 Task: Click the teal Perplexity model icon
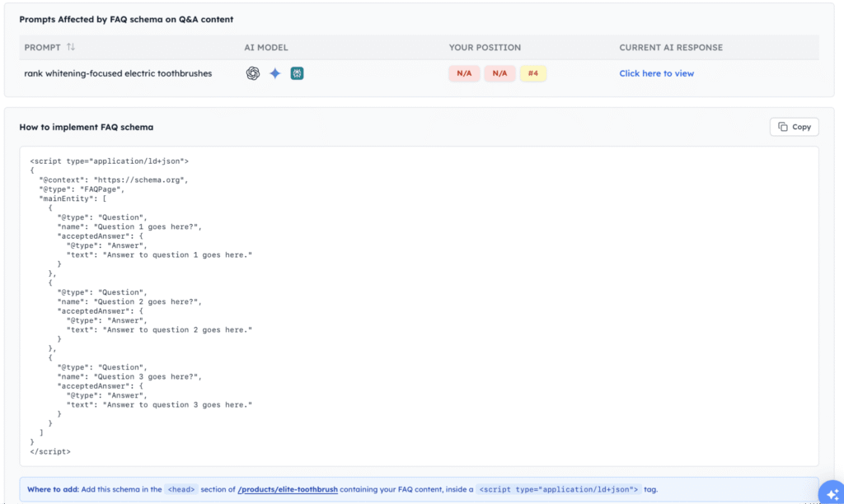pyautogui.click(x=297, y=73)
